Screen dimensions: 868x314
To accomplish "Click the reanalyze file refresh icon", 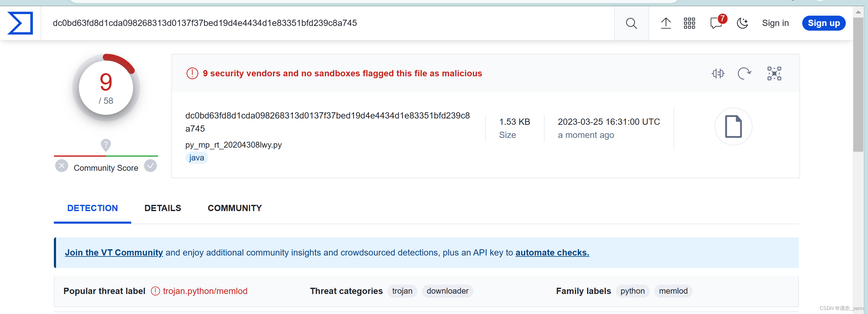I will pyautogui.click(x=744, y=73).
